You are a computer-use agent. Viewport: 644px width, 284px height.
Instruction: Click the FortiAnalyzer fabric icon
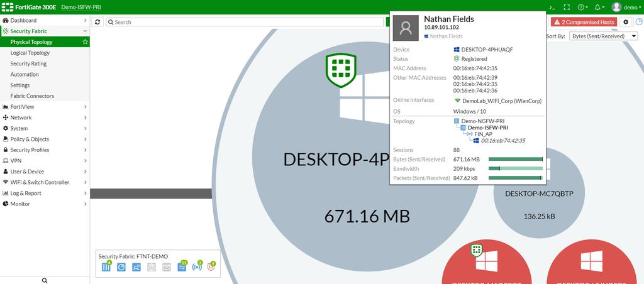tap(121, 267)
